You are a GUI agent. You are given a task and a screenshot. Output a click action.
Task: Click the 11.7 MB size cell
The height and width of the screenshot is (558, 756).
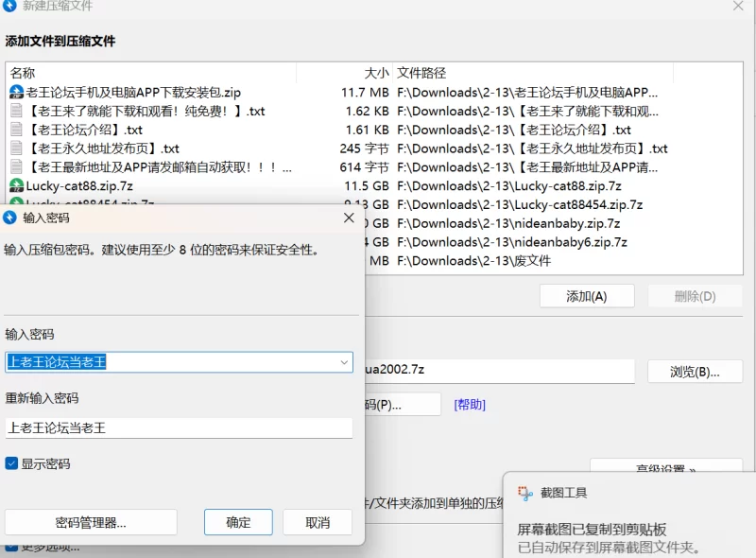365,92
